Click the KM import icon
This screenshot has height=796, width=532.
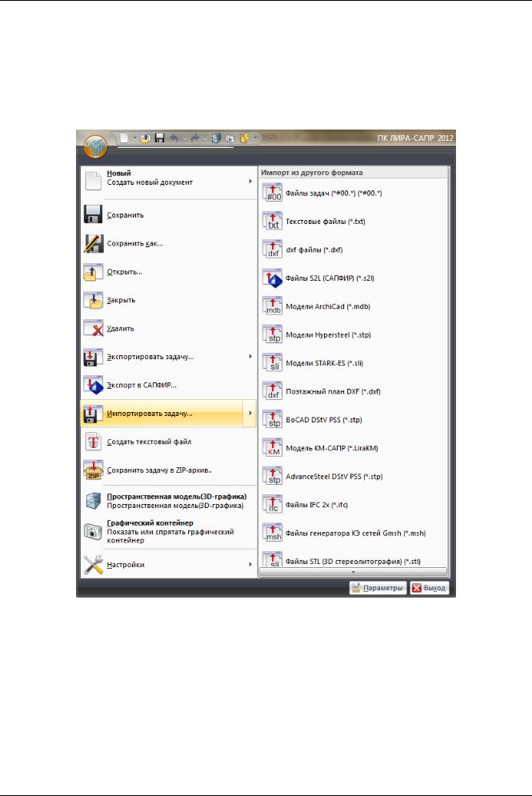[x=273, y=448]
